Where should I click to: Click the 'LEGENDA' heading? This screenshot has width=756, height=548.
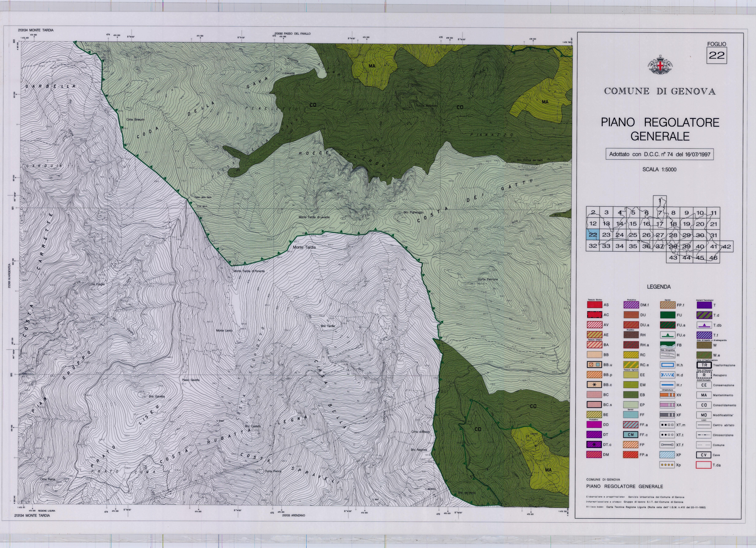(x=659, y=287)
